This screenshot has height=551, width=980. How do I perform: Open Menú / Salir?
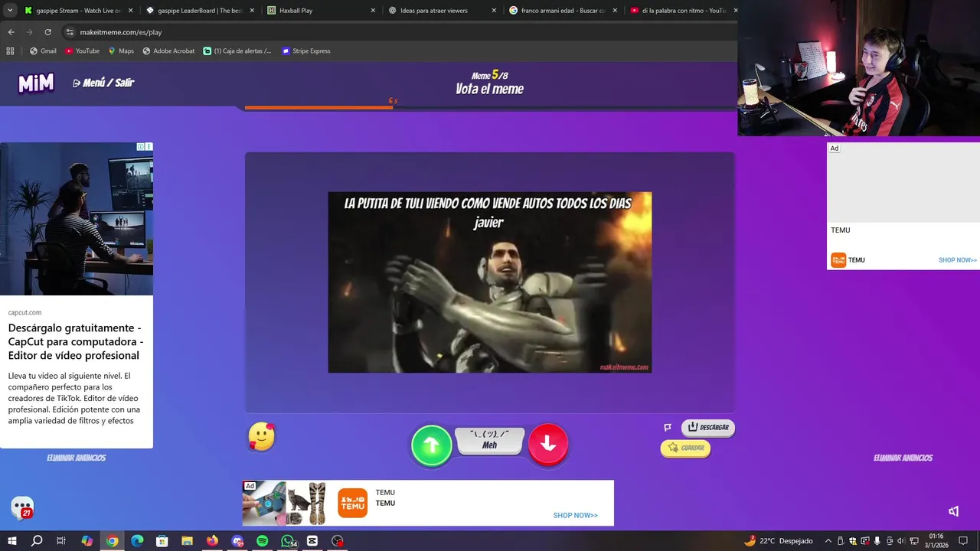(x=103, y=83)
